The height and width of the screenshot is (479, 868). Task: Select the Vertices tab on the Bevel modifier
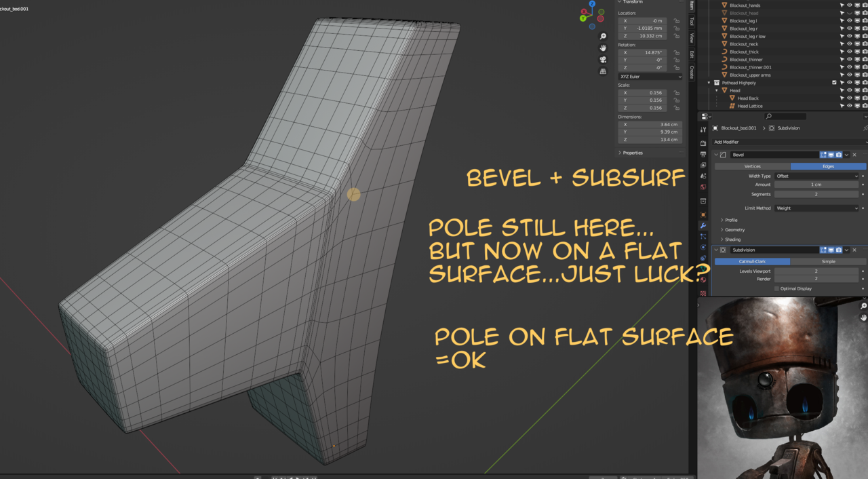tap(751, 166)
